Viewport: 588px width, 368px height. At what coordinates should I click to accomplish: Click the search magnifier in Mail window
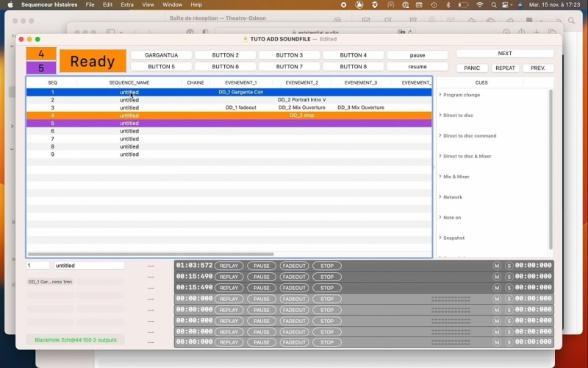point(572,21)
